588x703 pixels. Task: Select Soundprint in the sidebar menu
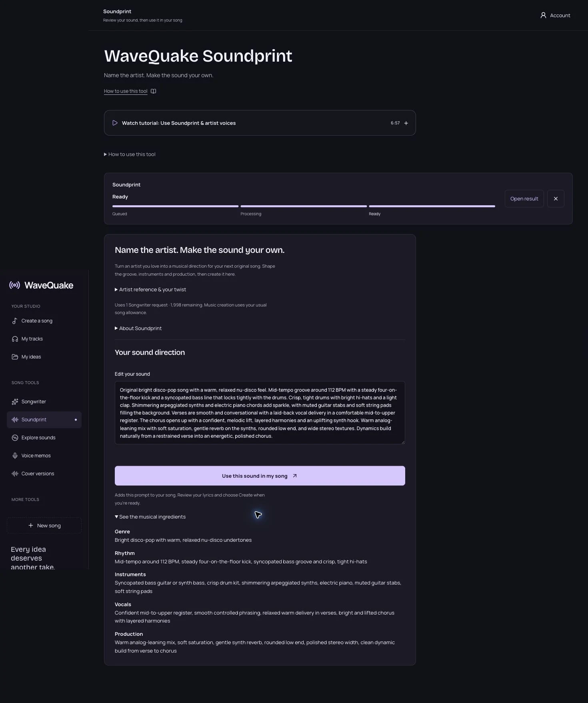coord(44,420)
